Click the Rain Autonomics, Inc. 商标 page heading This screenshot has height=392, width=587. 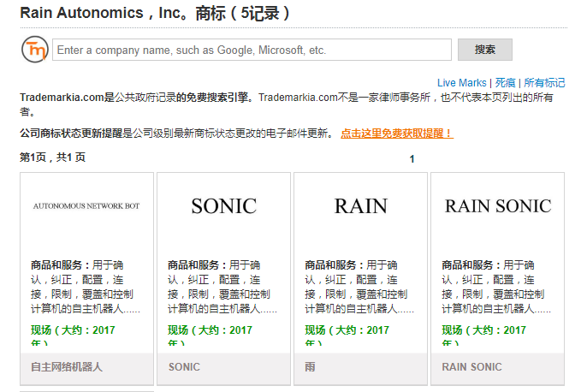[x=155, y=13]
